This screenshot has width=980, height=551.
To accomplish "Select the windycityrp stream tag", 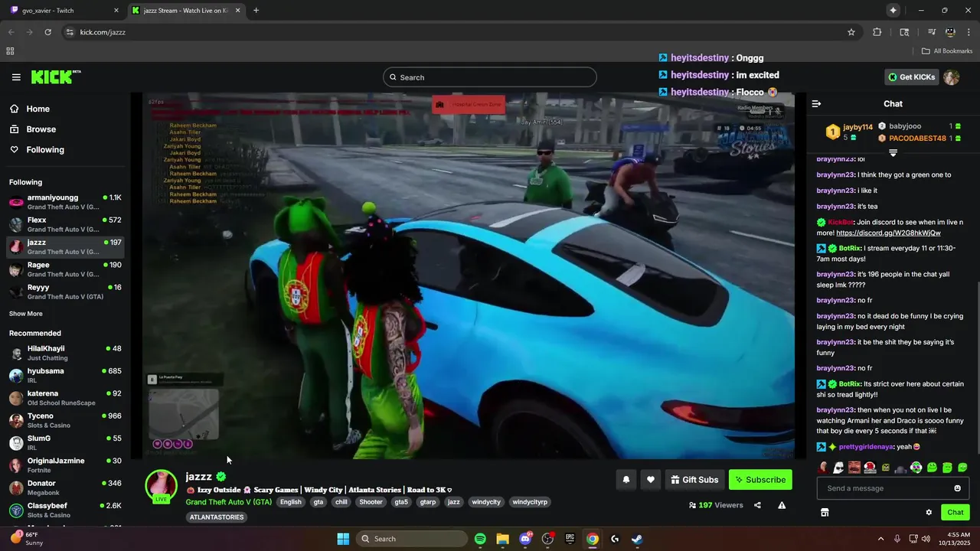I will click(530, 502).
